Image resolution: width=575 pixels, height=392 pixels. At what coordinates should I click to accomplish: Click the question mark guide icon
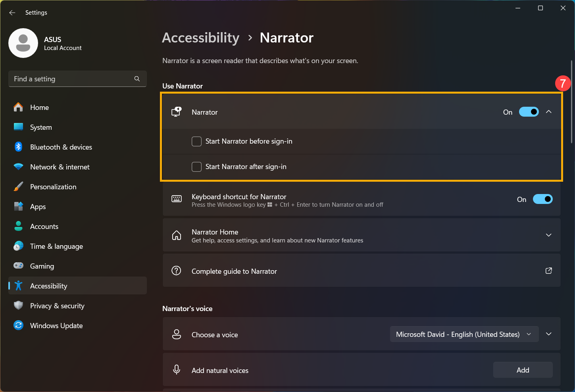(176, 271)
